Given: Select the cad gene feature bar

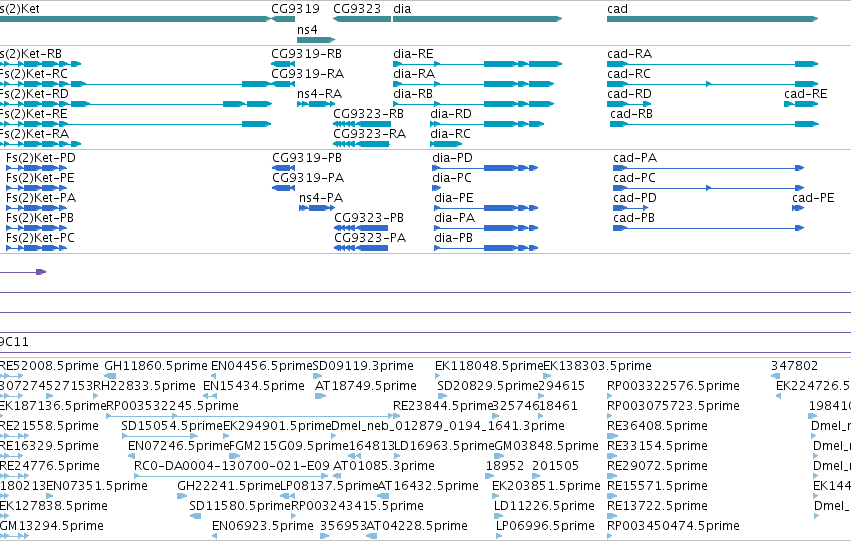Looking at the screenshot, I should 712,19.
